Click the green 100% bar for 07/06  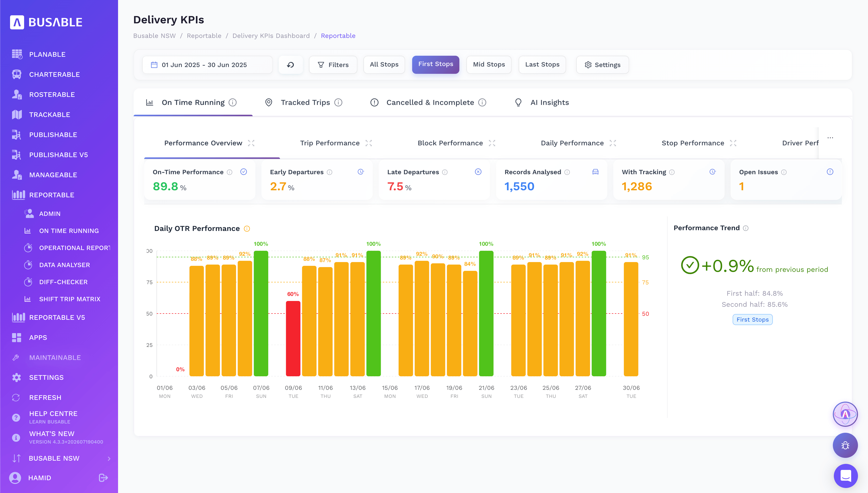[261, 314]
